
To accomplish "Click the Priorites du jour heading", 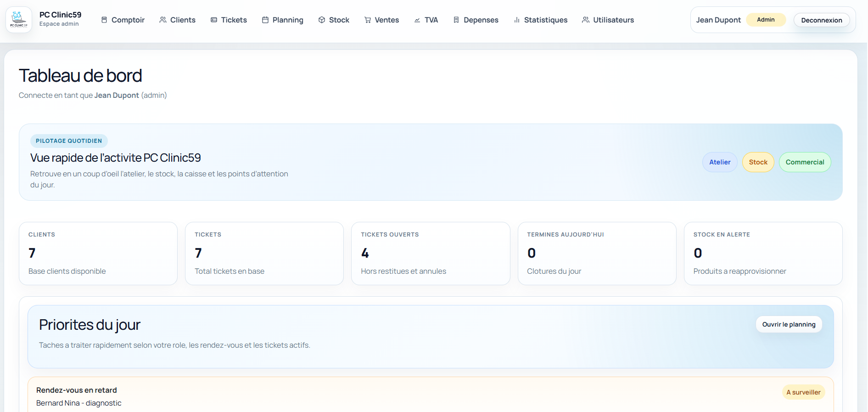I will click(x=90, y=325).
